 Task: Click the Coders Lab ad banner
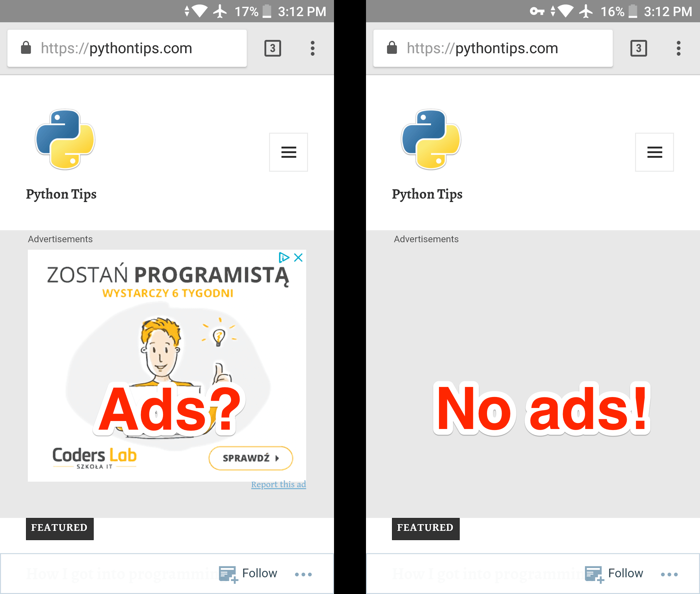[x=167, y=365]
